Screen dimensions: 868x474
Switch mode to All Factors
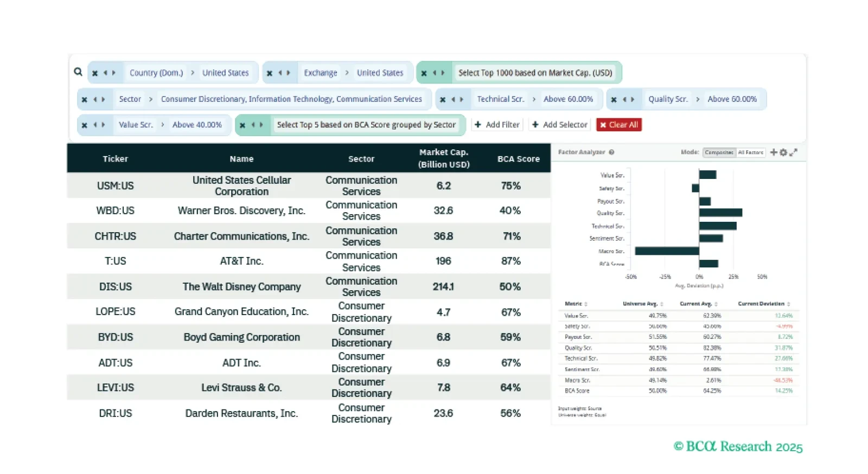coord(751,152)
